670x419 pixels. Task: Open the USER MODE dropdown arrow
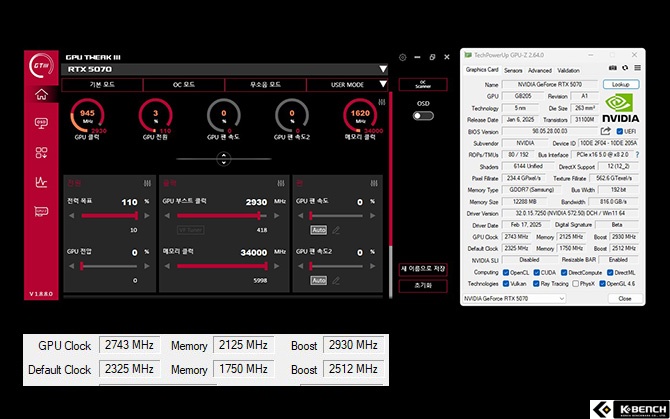click(383, 84)
